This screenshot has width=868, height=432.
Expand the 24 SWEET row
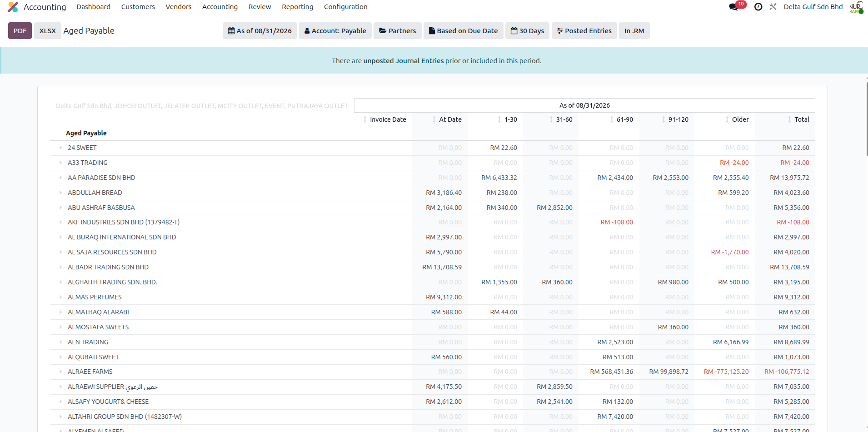click(60, 148)
